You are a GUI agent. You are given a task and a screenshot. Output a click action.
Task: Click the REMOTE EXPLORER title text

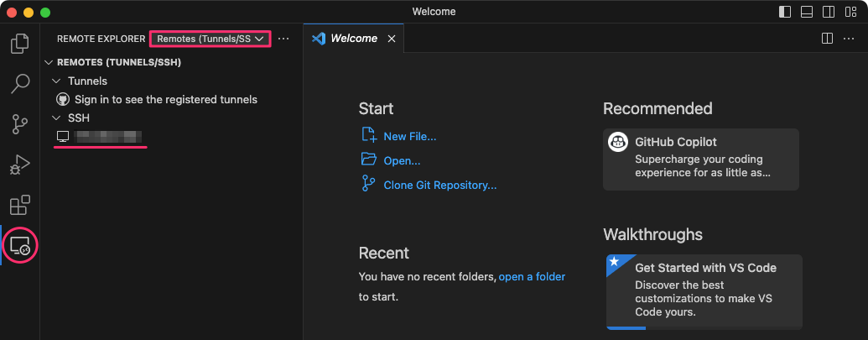point(101,39)
